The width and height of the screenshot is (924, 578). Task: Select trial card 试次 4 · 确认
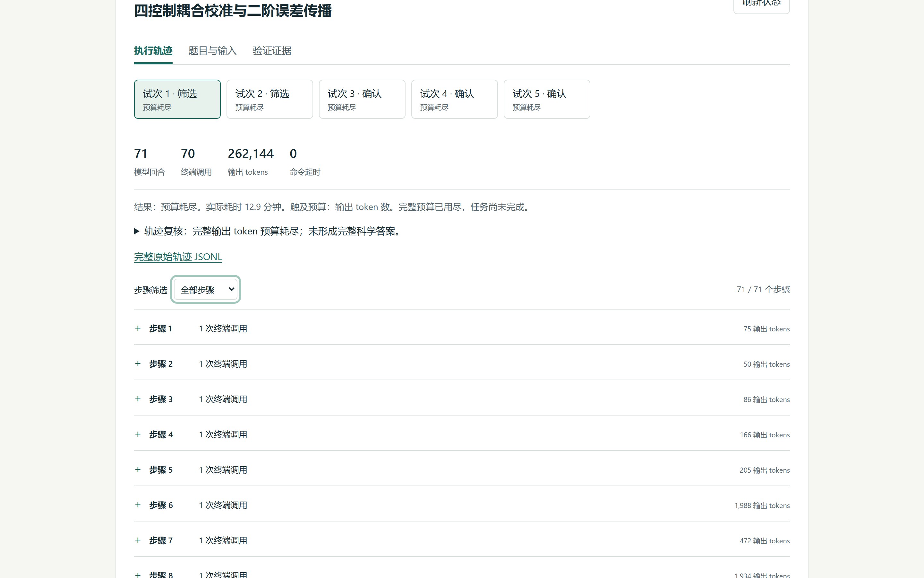pos(454,100)
